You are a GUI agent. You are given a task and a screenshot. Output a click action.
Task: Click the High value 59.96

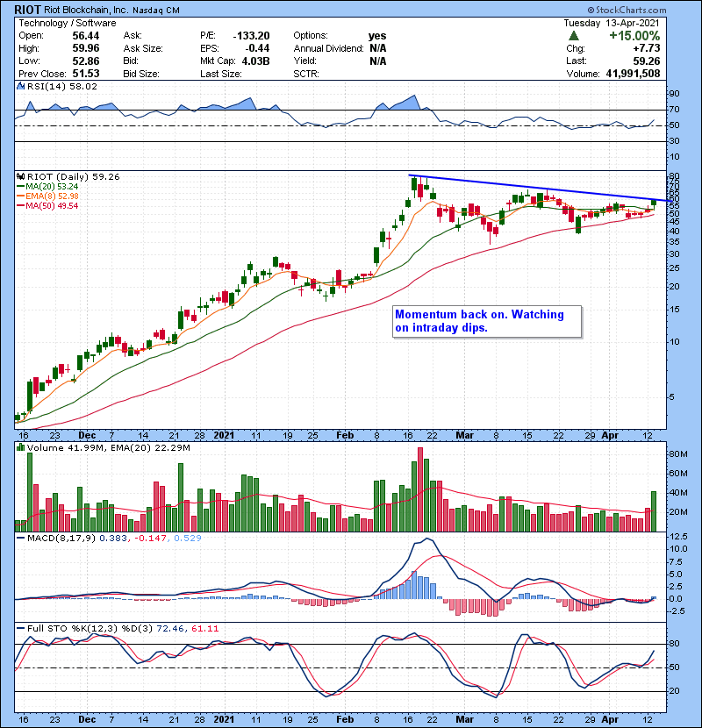86,48
